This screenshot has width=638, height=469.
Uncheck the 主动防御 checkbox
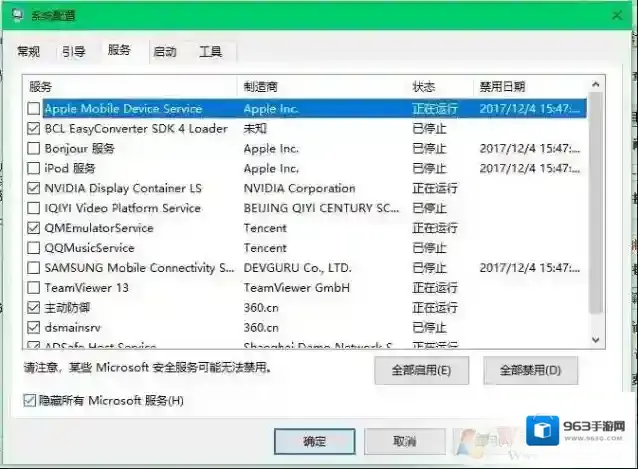coord(33,308)
